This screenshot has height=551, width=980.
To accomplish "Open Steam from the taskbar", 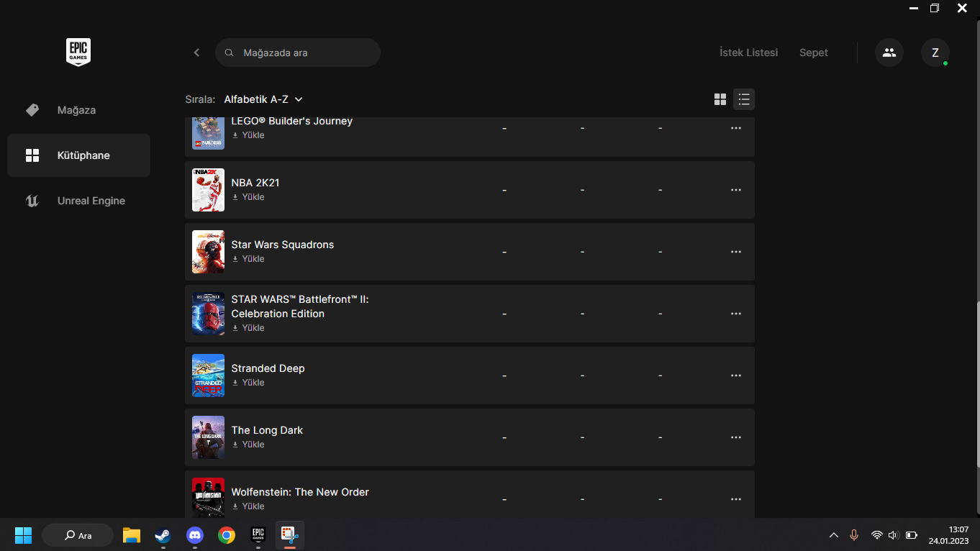I will [x=163, y=535].
